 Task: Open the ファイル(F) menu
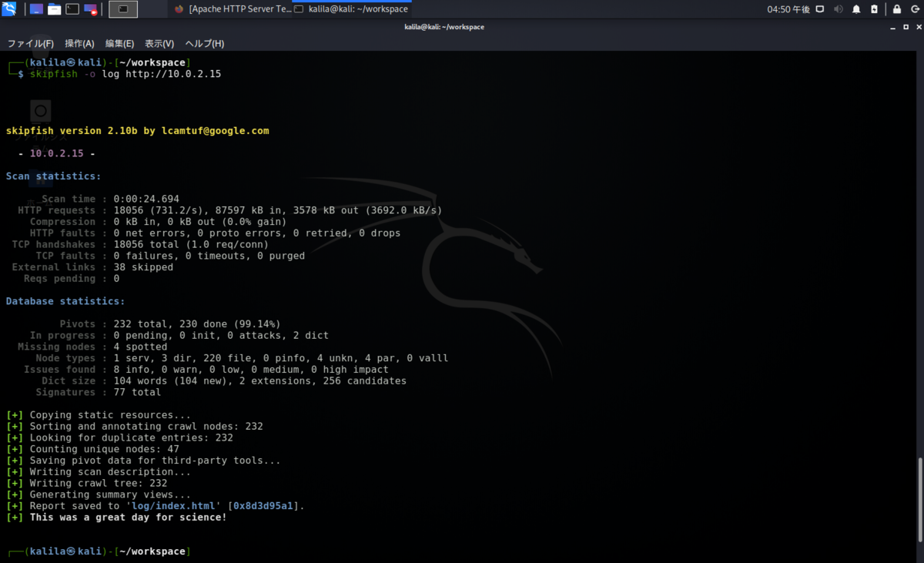point(30,43)
